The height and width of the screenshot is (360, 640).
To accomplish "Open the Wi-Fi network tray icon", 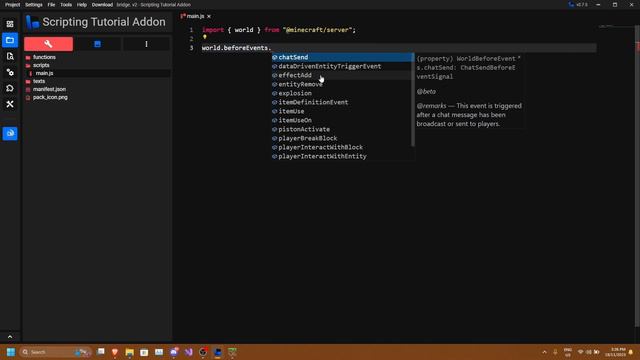I will [x=580, y=352].
